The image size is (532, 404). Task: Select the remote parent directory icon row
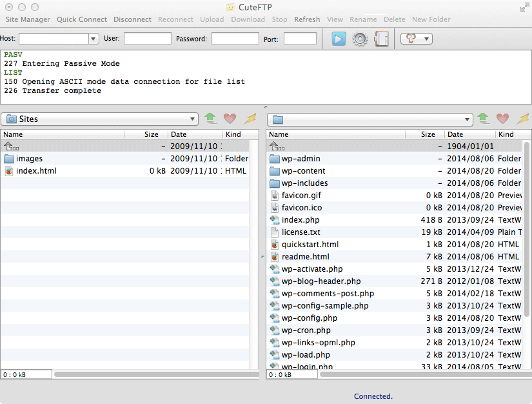coord(277,146)
